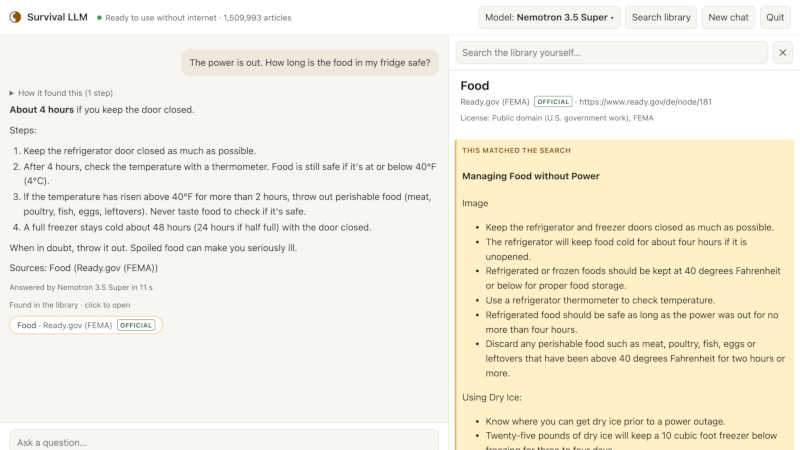Click the Survival LLM logo icon
Viewport: 800px width, 450px height.
point(15,17)
